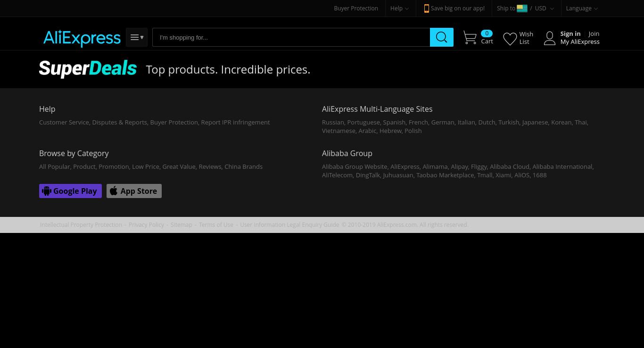This screenshot has width=644, height=348.
Task: Switch to French language site
Action: (418, 122)
